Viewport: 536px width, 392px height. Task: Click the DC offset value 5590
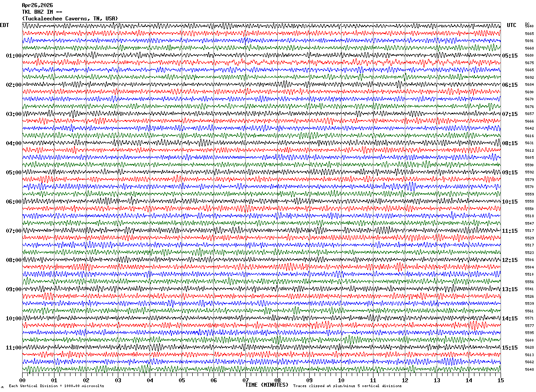529,165
